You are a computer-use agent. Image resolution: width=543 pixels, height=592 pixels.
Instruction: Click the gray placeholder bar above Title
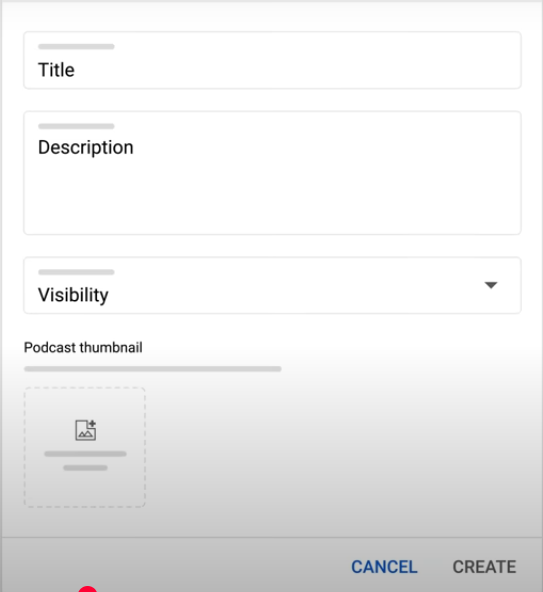coord(76,47)
